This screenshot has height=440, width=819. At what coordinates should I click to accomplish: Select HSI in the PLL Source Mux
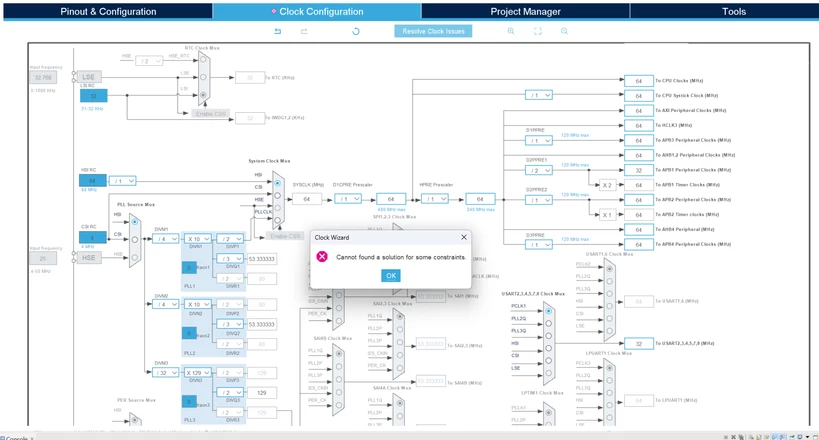click(135, 222)
